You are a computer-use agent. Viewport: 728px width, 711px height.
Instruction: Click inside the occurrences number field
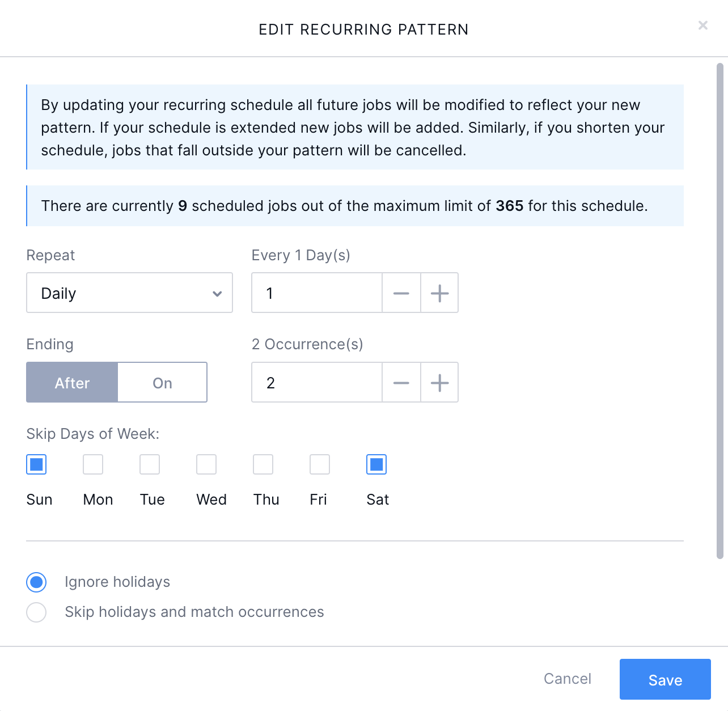[x=316, y=382]
